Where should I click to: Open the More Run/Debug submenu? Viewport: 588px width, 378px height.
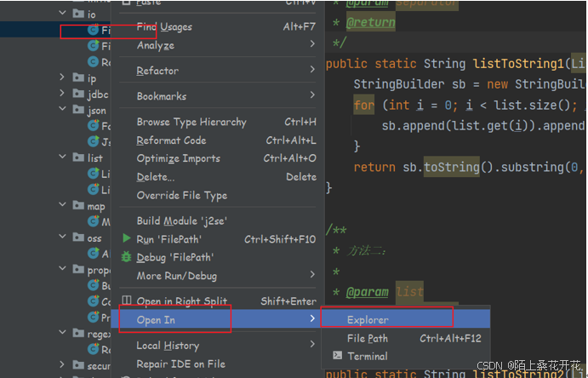[218, 276]
